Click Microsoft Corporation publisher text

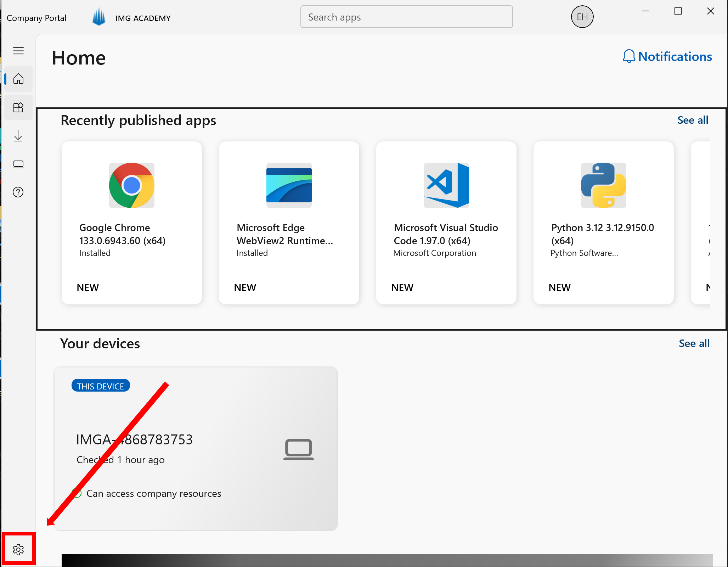[434, 253]
